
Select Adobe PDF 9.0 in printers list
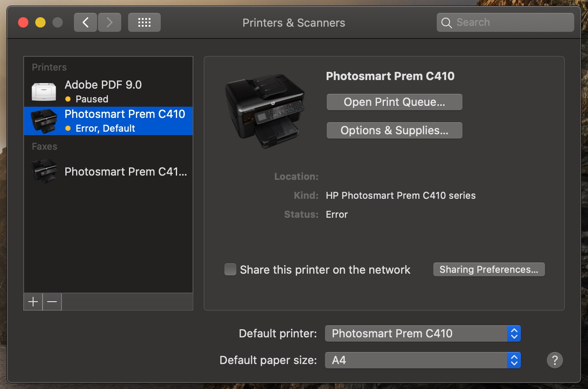click(x=103, y=85)
